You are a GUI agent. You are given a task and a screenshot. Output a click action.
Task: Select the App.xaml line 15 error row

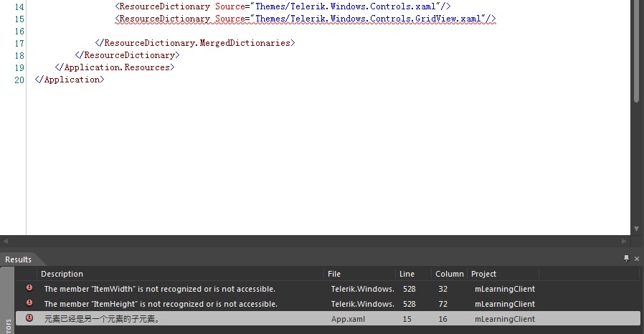328,319
